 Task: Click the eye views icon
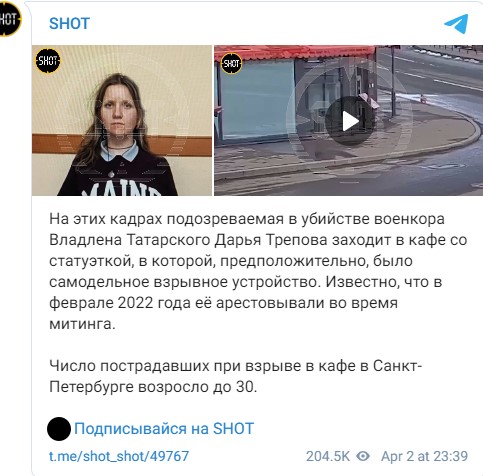363,456
